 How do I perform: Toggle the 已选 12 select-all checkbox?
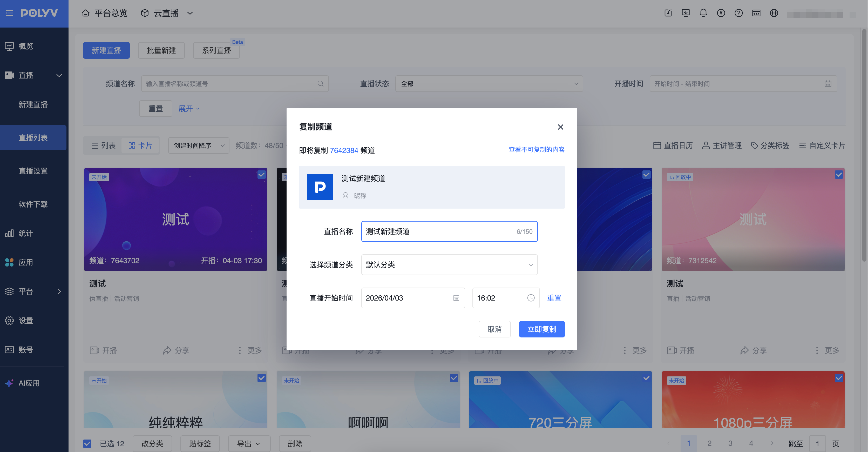tap(87, 444)
